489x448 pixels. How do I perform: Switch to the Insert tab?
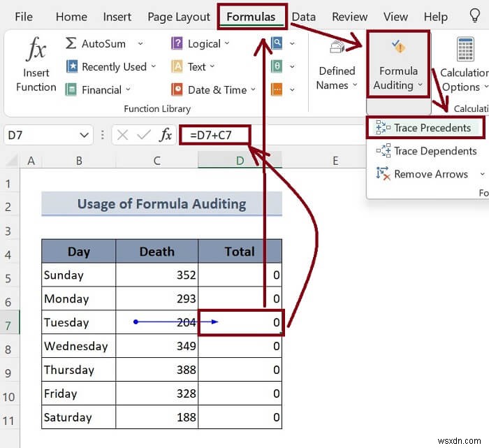[117, 17]
